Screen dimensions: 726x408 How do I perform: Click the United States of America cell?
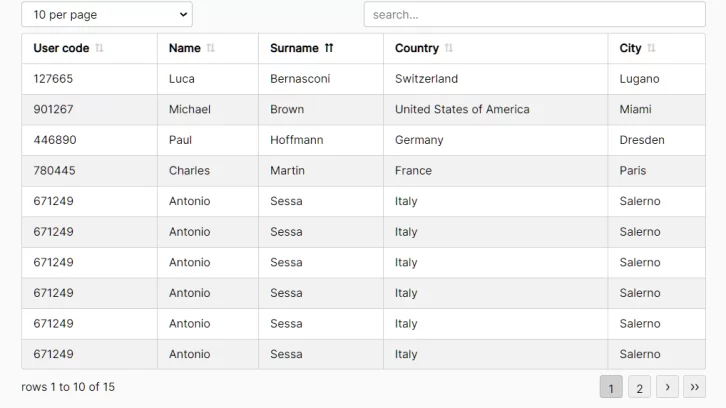tap(462, 109)
